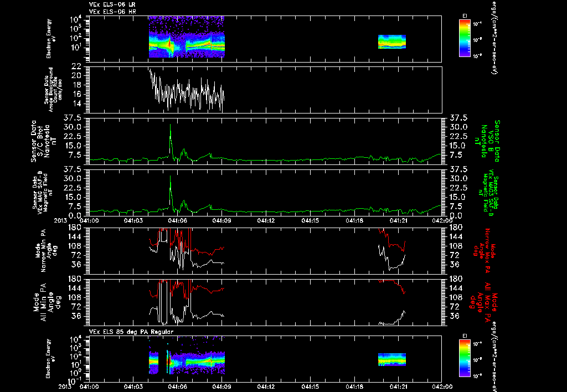Image resolution: width=567 pixels, height=392 pixels.
Task: Click the '18' tick on count rate axis
Action: 76,85
